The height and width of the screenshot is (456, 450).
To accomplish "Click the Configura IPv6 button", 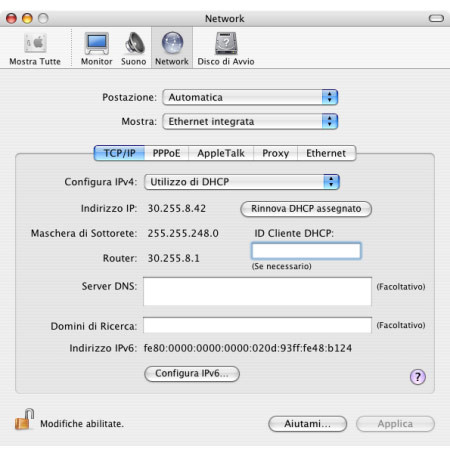I will 192,374.
